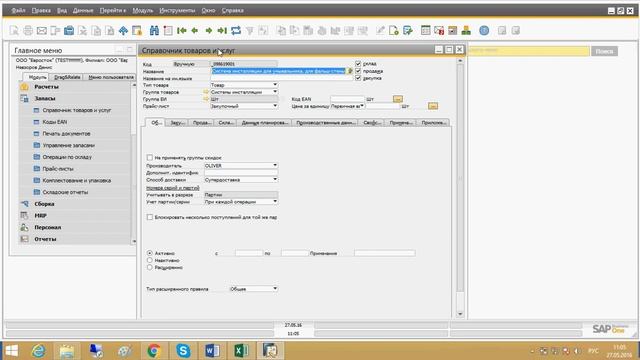Select the 'Активно' radio button
The height and width of the screenshot is (360, 640).
tap(150, 253)
